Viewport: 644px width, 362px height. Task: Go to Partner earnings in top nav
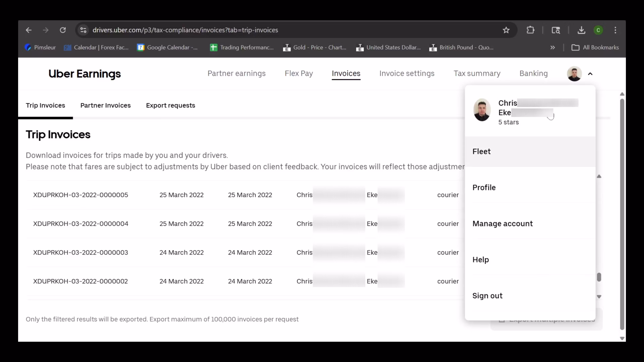[236, 73]
